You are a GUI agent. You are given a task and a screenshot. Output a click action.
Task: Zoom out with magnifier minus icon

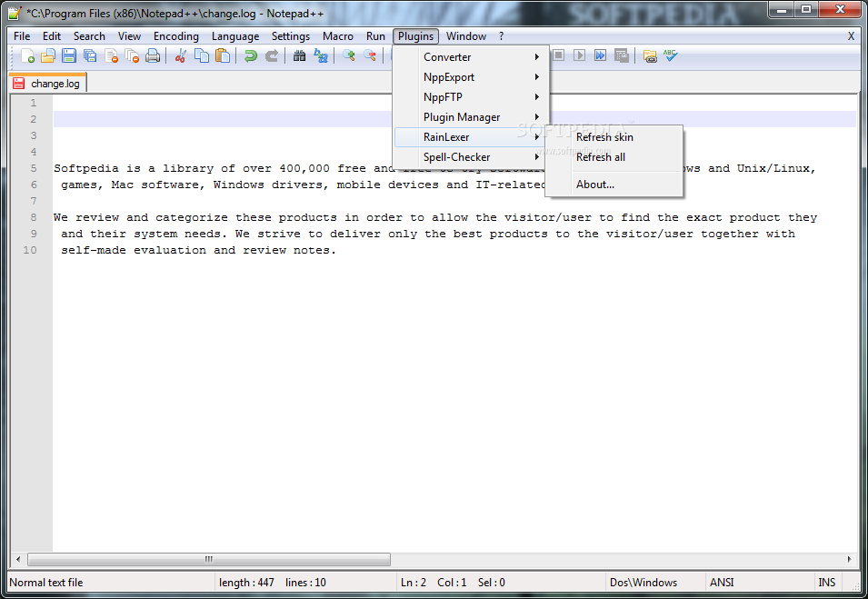(x=370, y=56)
